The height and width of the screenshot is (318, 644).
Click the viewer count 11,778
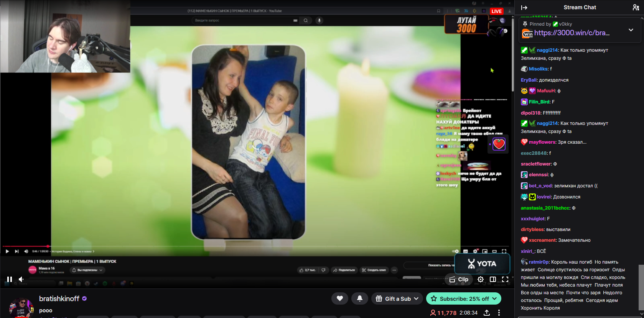pos(443,313)
